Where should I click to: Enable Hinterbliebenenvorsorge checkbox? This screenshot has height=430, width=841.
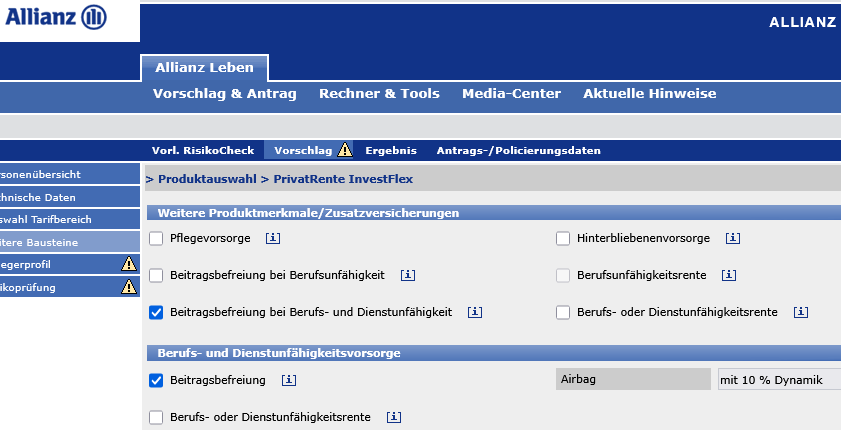(x=563, y=239)
